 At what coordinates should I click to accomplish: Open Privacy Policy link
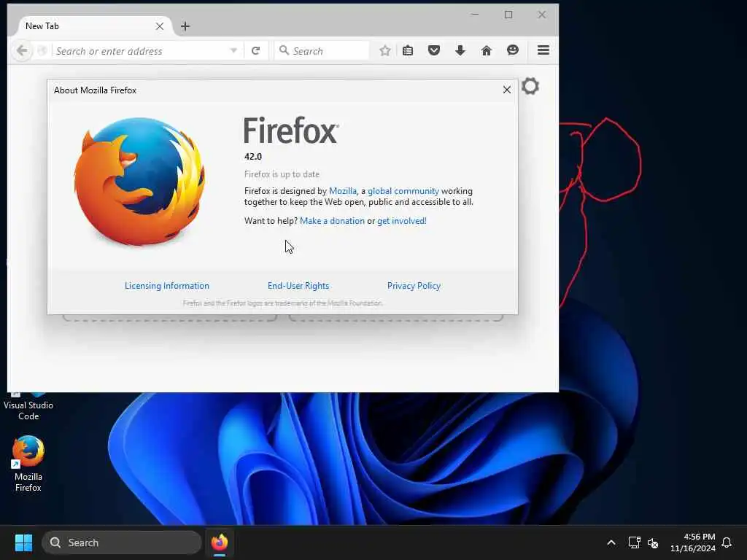[x=414, y=286]
